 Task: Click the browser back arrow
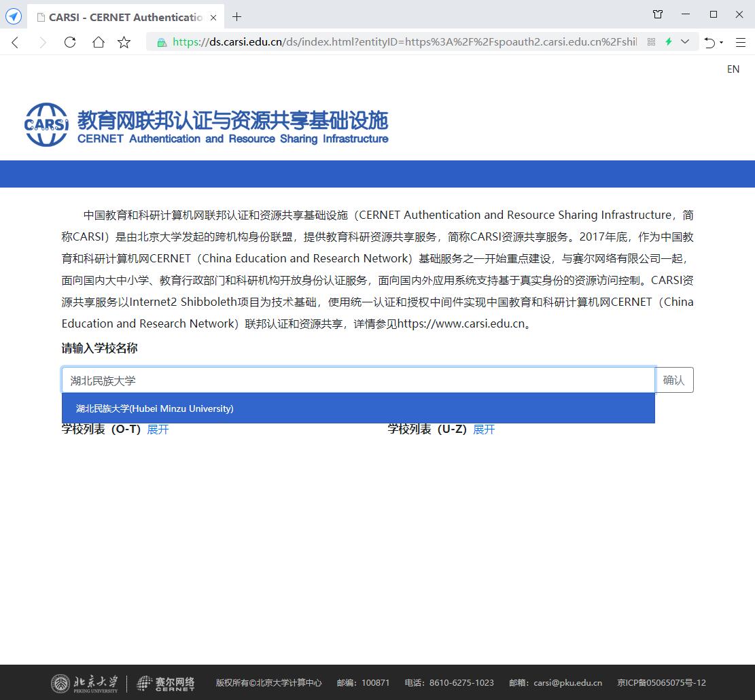coord(15,42)
